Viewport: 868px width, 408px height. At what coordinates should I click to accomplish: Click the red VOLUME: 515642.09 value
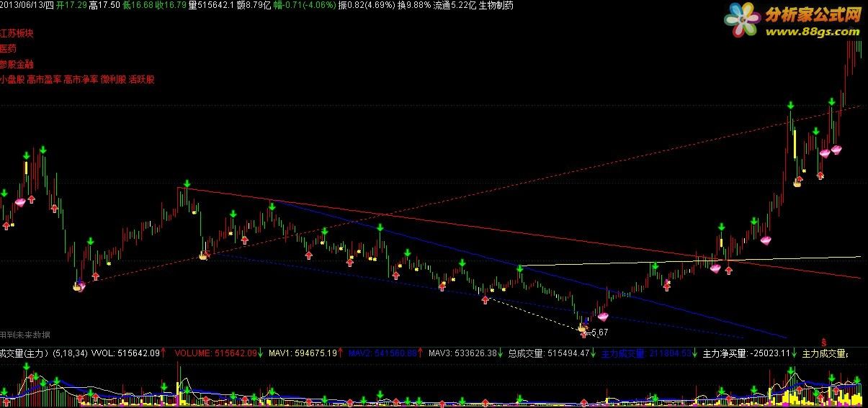pos(215,353)
